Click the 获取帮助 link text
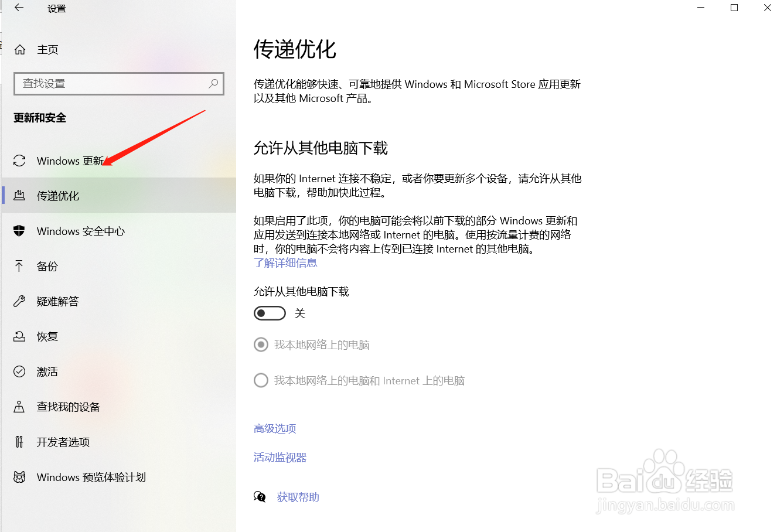The height and width of the screenshot is (532, 777). tap(298, 497)
